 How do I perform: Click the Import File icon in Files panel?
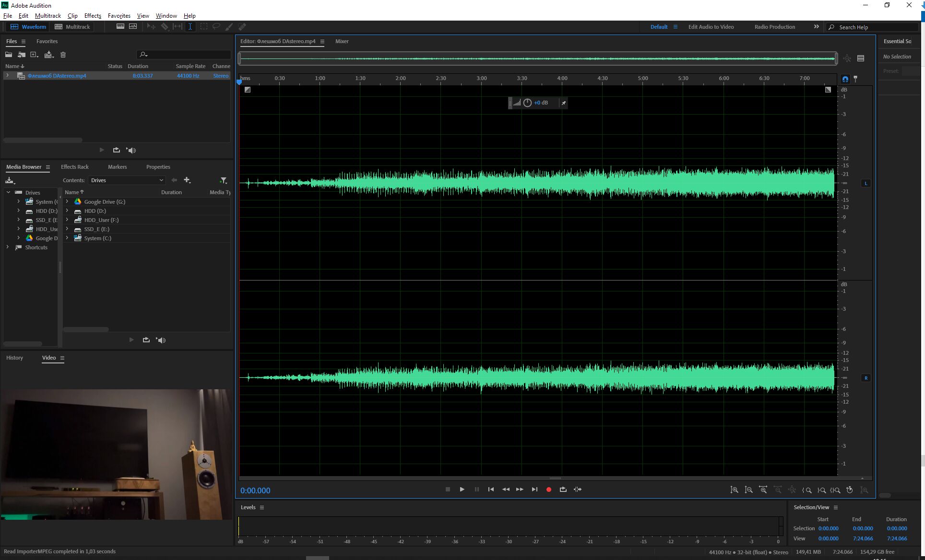click(22, 55)
